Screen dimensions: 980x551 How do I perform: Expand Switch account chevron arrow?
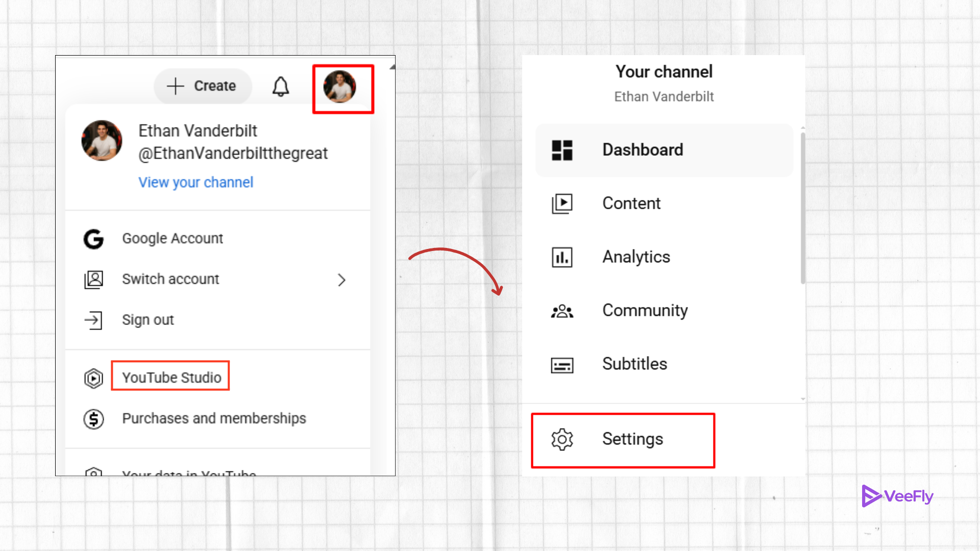pyautogui.click(x=341, y=280)
